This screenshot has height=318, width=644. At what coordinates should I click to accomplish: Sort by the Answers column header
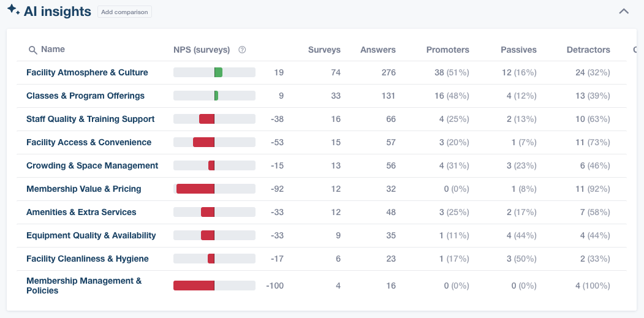coord(377,50)
